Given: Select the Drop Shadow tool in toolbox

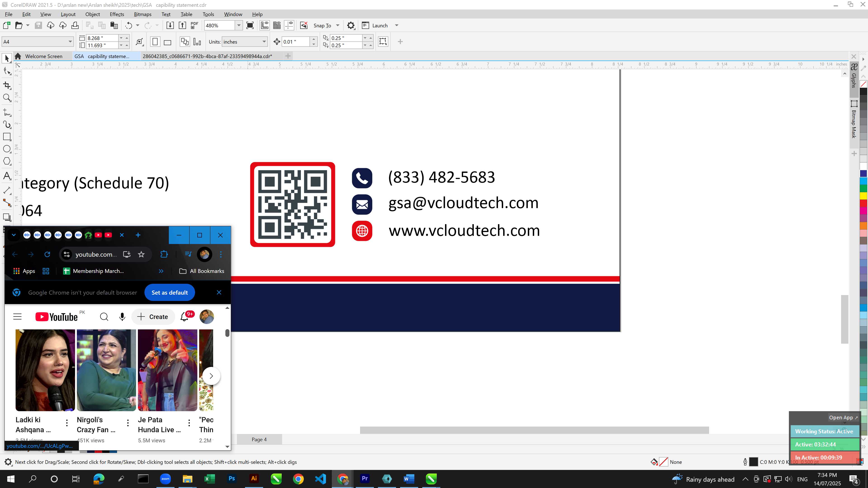Looking at the screenshot, I should [7, 217].
